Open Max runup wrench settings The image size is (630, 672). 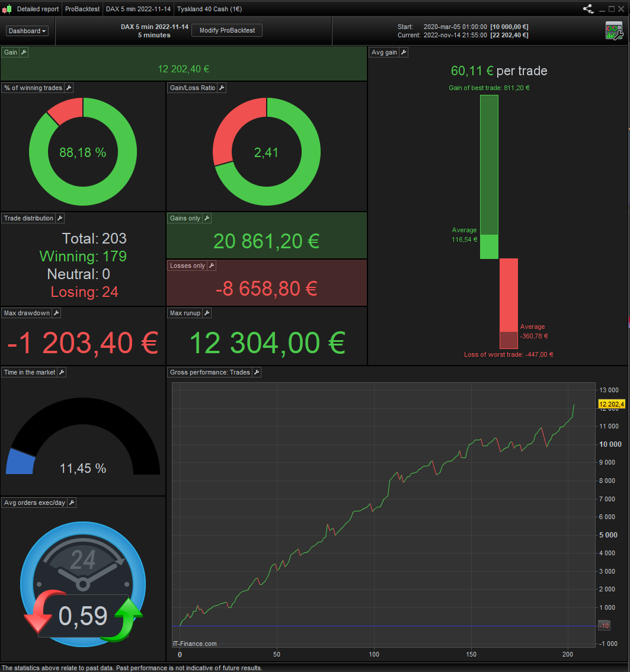[207, 313]
